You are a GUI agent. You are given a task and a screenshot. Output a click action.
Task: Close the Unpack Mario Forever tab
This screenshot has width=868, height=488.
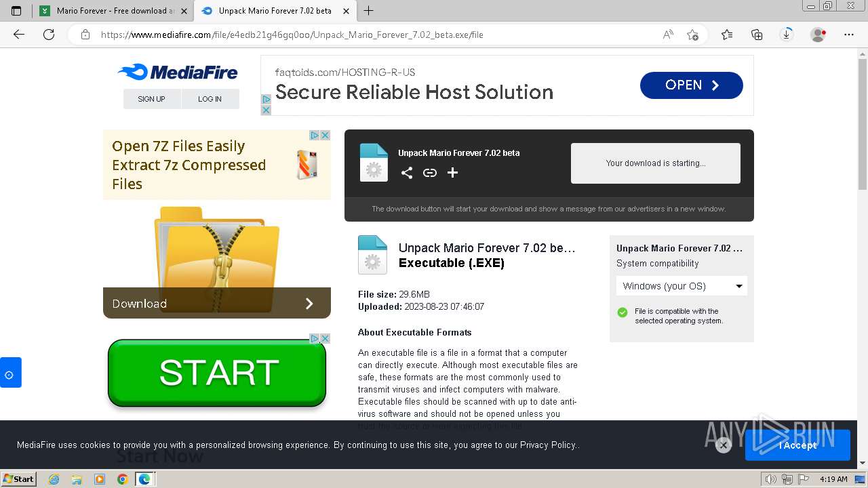coord(346,11)
